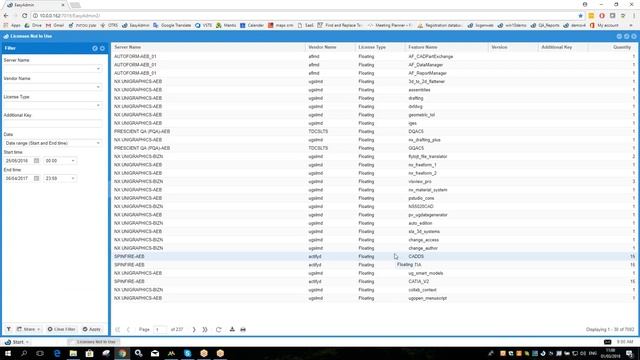Click the Additional Key filter input field
The height and width of the screenshot is (360, 640).
[52, 124]
